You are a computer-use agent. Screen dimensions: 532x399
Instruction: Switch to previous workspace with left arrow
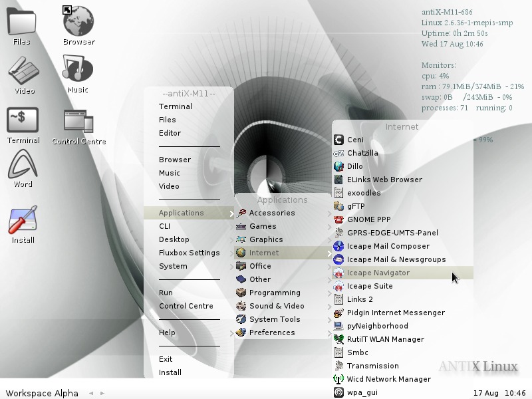[x=91, y=394]
